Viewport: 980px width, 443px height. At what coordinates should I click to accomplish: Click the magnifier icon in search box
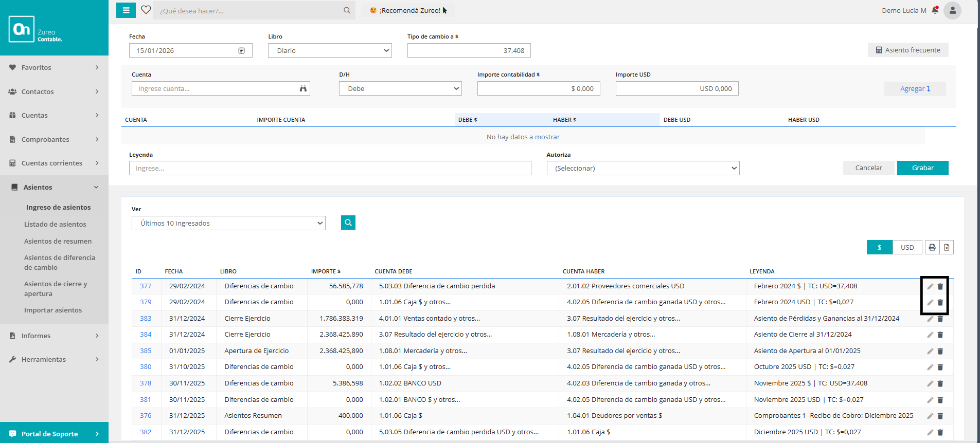coord(347,10)
